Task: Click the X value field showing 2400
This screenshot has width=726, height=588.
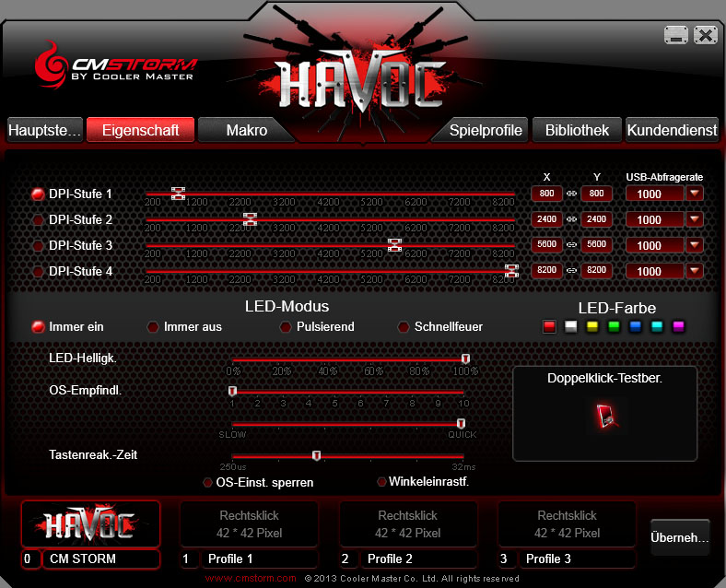Action: coord(547,219)
